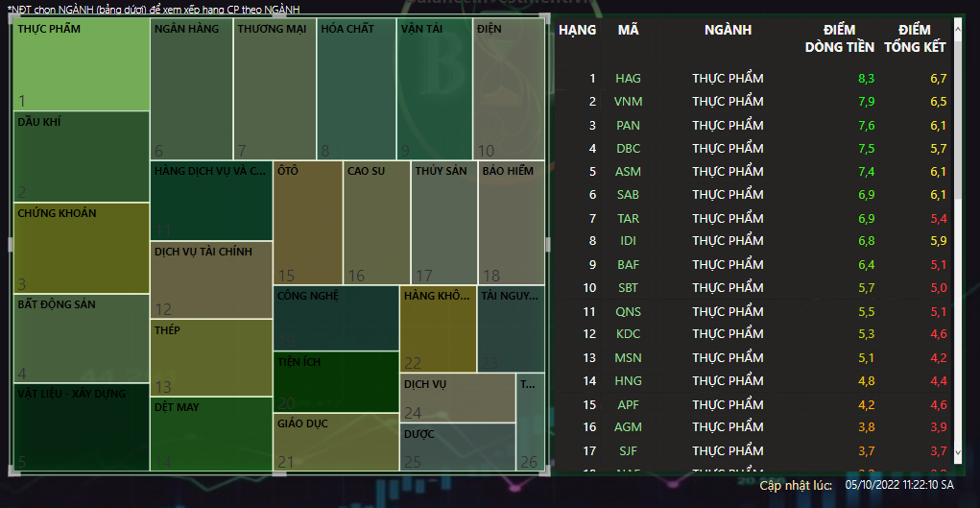
Task: Click the update timestamp 05/10/2022 11:22:10 SA
Action: (x=899, y=485)
